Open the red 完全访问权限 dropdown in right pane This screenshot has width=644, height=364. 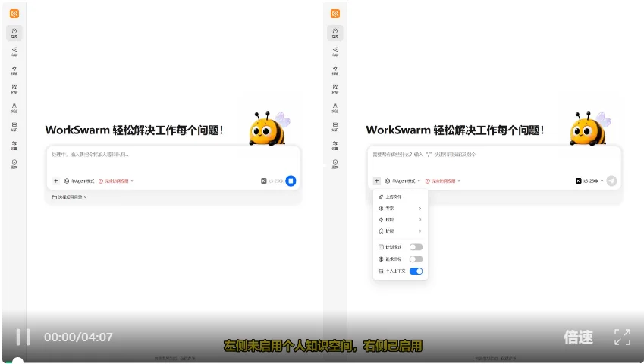443,180
